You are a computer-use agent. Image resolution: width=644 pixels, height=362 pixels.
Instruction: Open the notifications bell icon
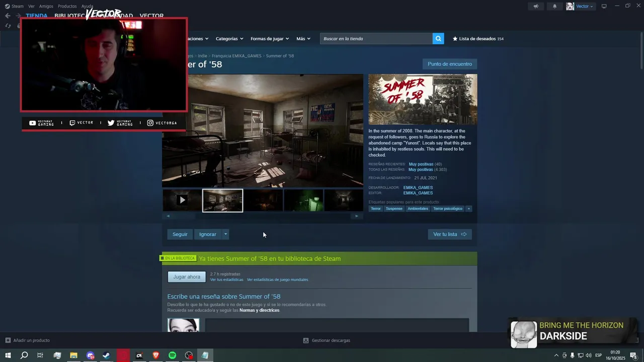pyautogui.click(x=555, y=7)
